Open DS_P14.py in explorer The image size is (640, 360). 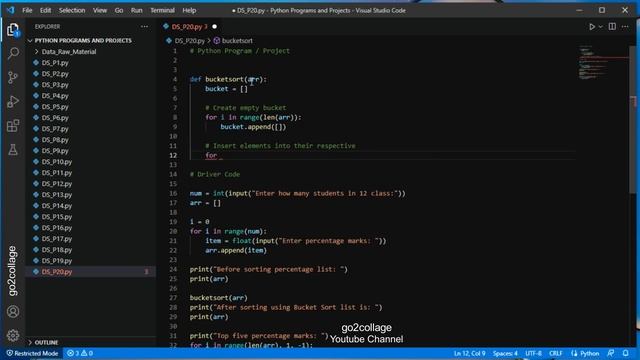pos(57,206)
